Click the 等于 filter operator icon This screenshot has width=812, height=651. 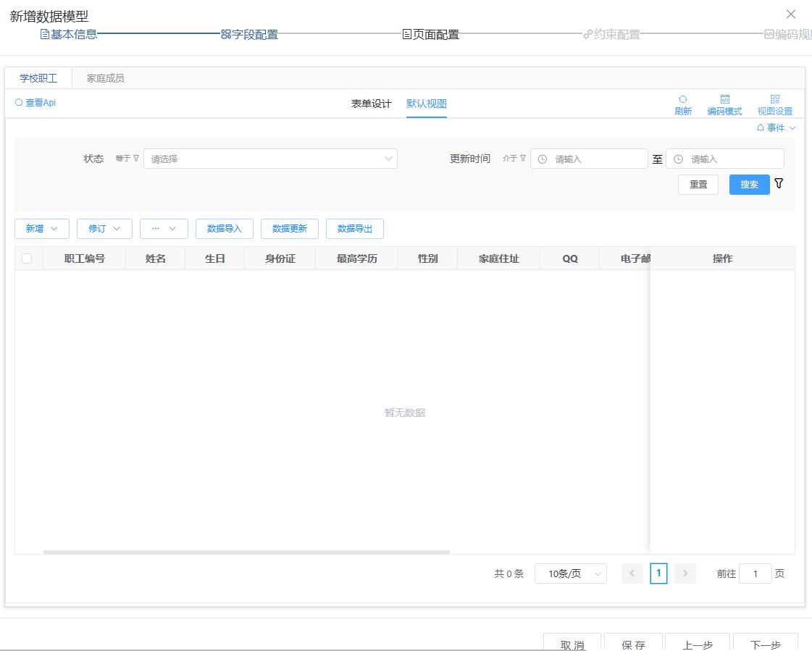point(136,159)
